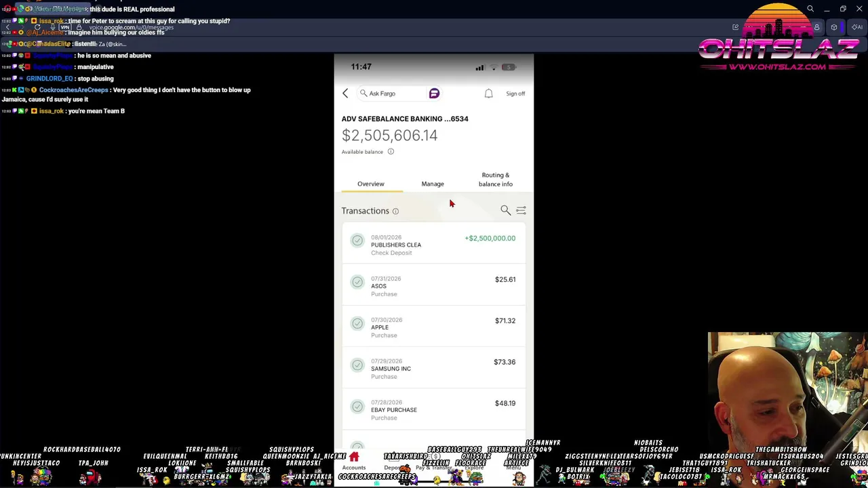Open Routing & balance info tab
The height and width of the screenshot is (488, 868).
(x=496, y=180)
